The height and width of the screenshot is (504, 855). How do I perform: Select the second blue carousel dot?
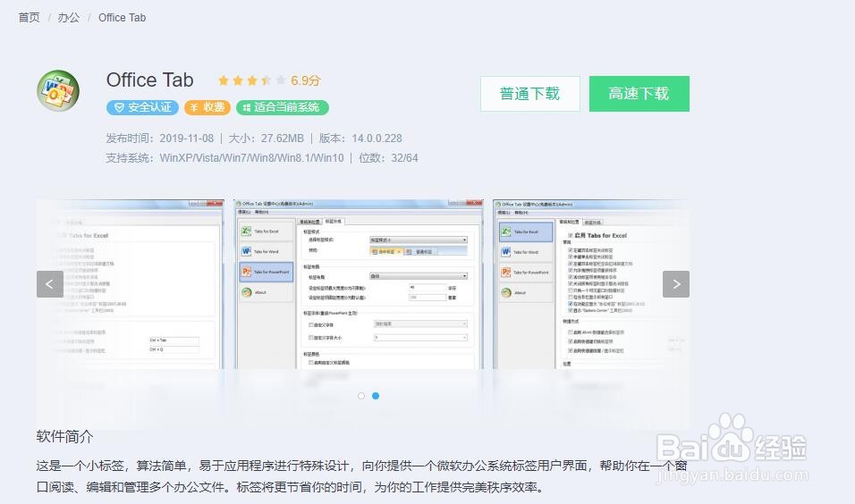(x=376, y=396)
